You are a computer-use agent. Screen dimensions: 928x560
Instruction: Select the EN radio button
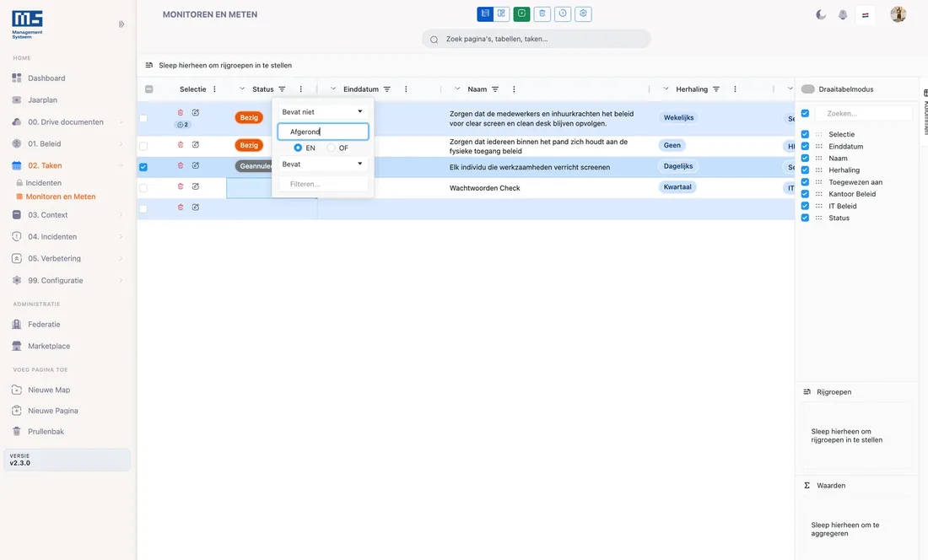(x=298, y=148)
